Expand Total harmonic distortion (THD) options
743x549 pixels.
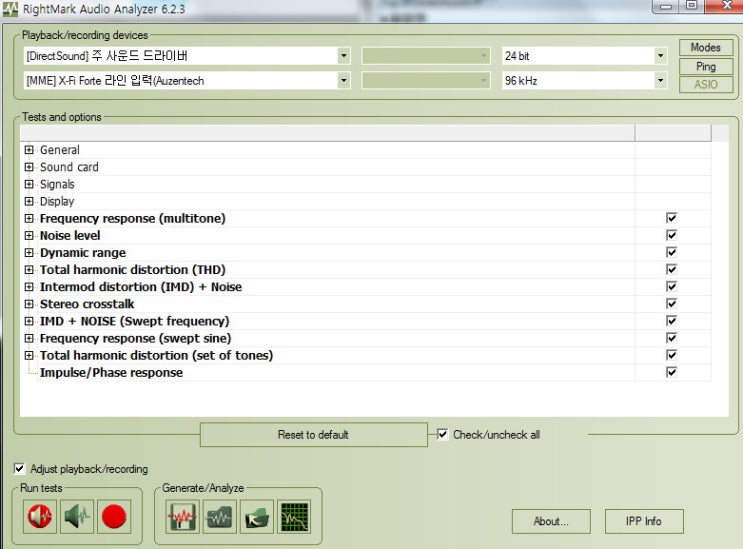click(x=29, y=270)
